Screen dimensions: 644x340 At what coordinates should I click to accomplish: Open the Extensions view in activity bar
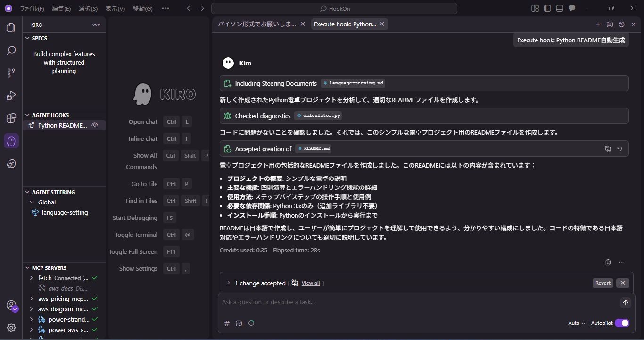pyautogui.click(x=11, y=118)
